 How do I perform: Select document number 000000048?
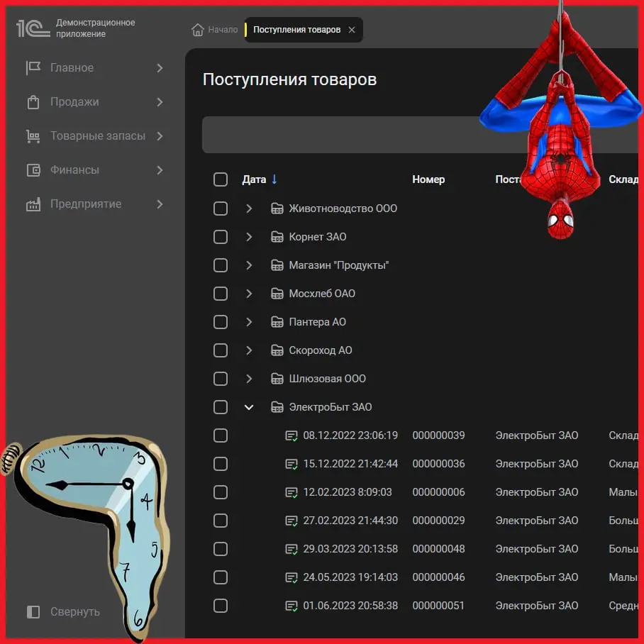click(438, 549)
